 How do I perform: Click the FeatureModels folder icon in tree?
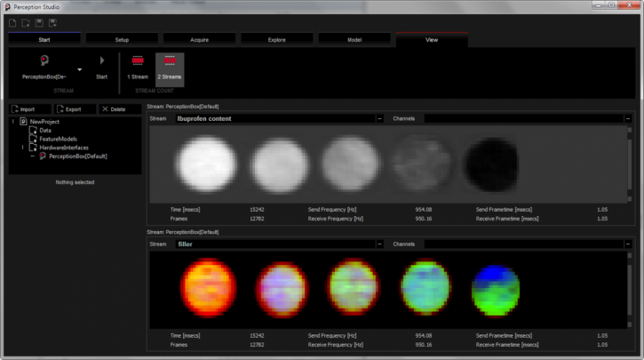(33, 139)
